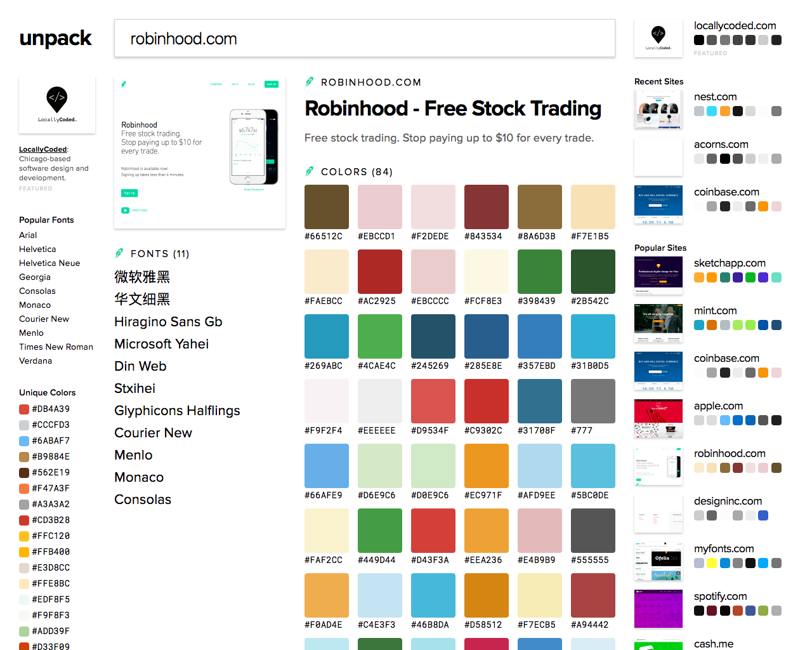Select the #398439 color swatch
Viewport: 812px width, 650px height.
540,272
